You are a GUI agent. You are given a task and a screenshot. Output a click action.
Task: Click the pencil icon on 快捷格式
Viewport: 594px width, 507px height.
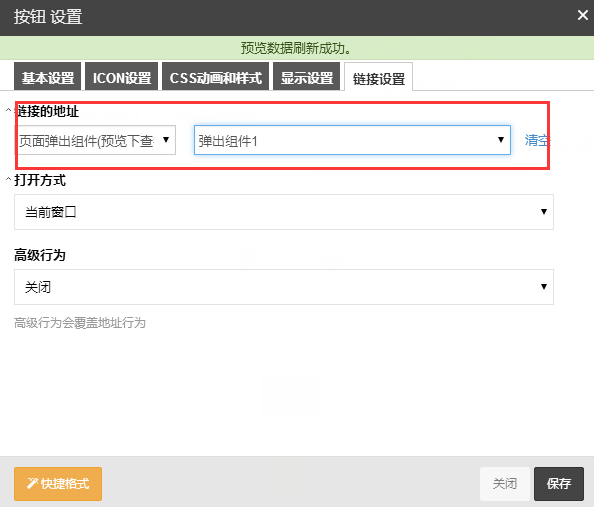32,484
